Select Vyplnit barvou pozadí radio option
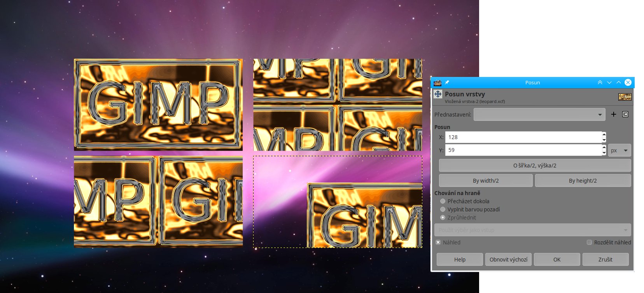The image size is (644, 293). tap(443, 209)
